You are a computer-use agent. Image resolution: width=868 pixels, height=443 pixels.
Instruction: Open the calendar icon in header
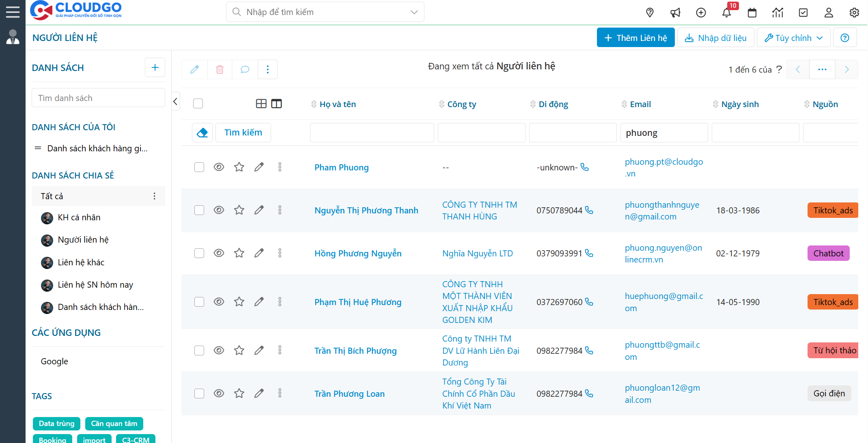click(x=752, y=13)
